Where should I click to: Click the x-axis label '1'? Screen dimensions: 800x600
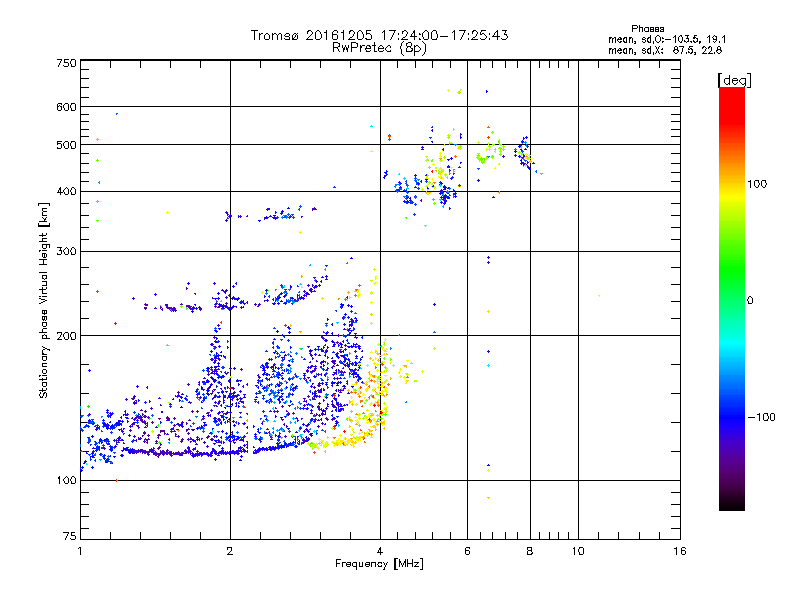tap(80, 551)
